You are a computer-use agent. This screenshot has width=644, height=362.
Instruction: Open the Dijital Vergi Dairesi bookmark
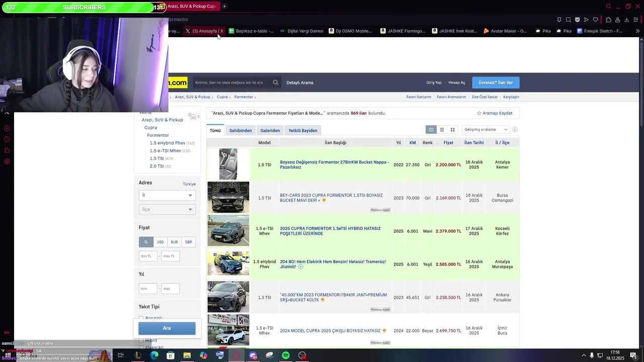[302, 31]
